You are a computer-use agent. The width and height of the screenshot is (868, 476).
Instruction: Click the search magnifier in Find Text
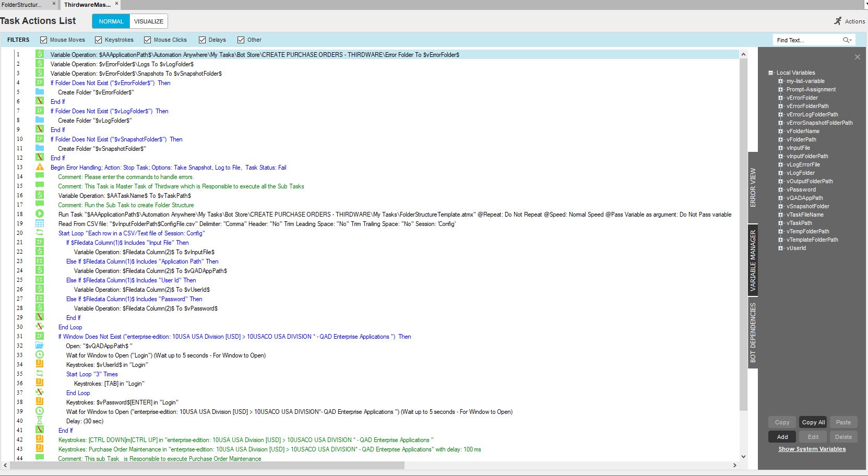(846, 40)
